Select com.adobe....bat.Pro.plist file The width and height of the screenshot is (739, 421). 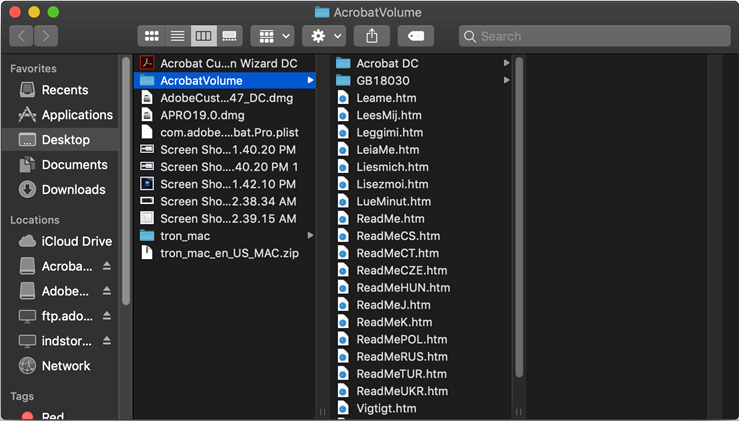point(224,132)
